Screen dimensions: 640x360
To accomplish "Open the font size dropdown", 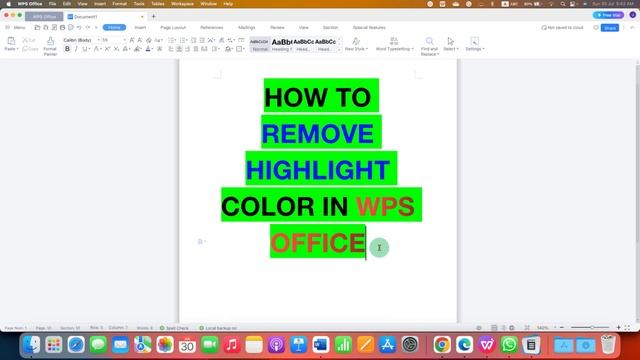I will point(114,40).
